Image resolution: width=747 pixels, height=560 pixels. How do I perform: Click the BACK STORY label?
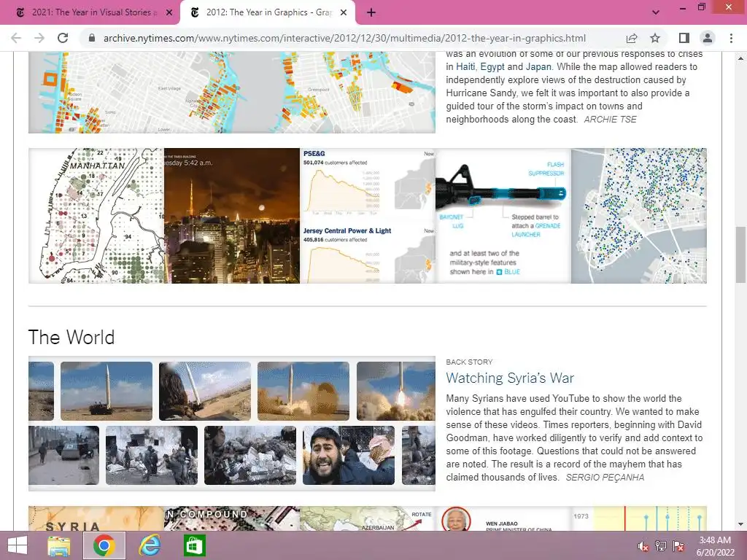tap(469, 362)
